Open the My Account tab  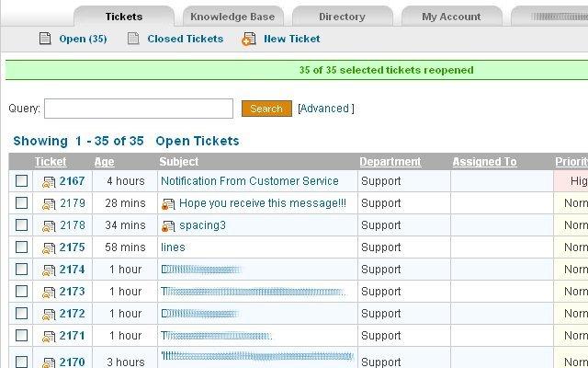[451, 17]
